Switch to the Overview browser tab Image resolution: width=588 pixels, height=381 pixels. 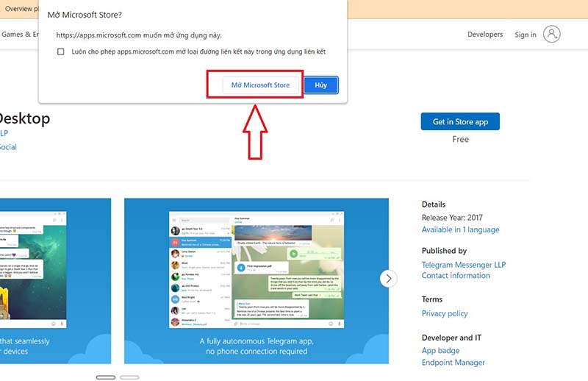[21, 9]
